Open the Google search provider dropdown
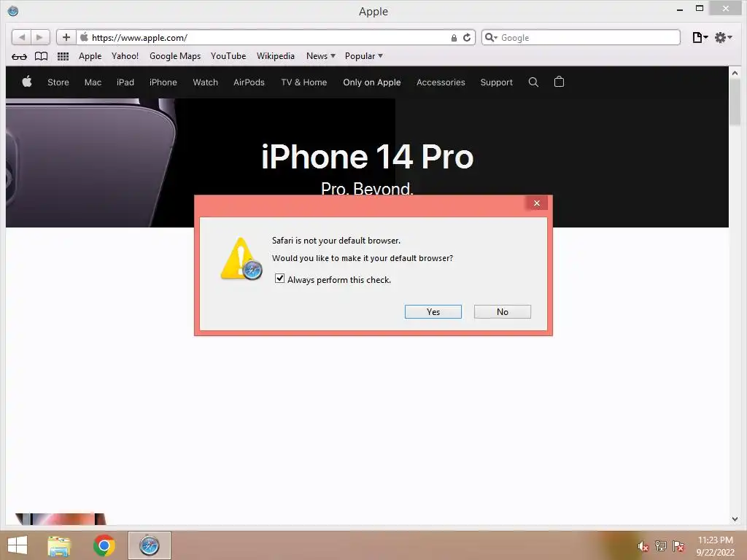 [491, 38]
